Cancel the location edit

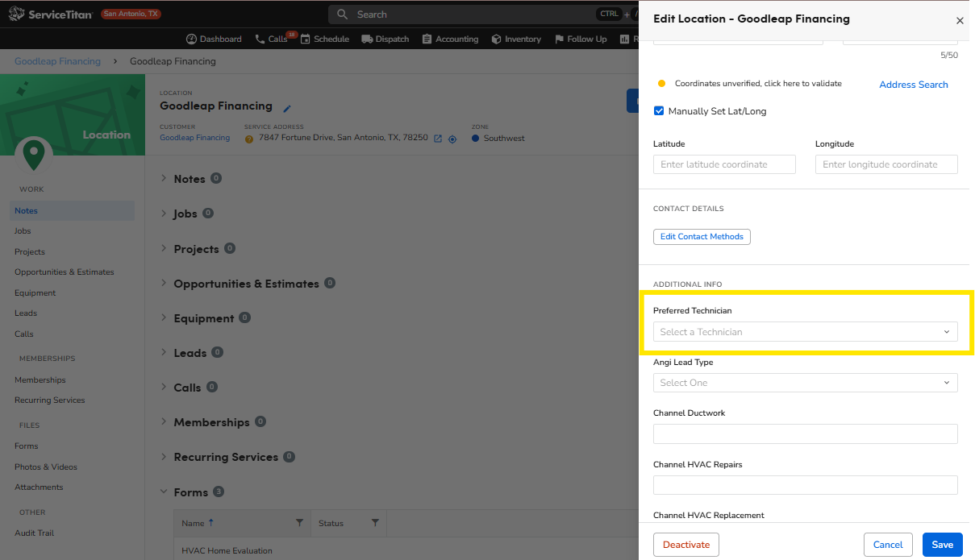888,545
